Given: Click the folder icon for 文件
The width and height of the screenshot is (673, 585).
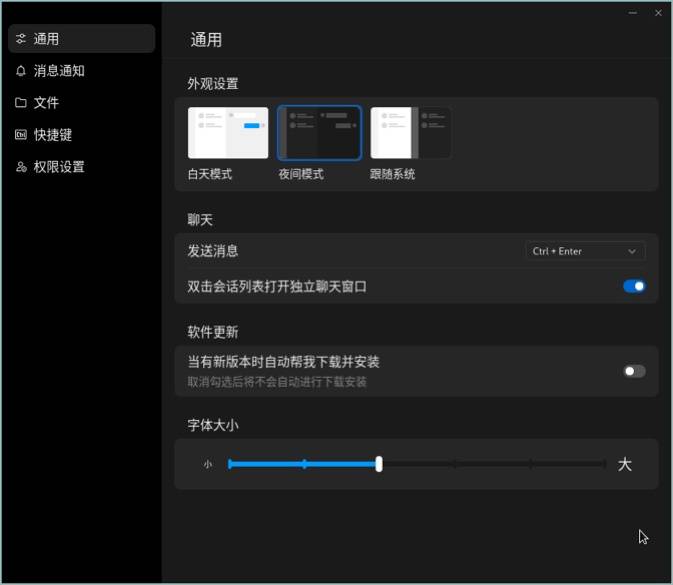Looking at the screenshot, I should [21, 103].
